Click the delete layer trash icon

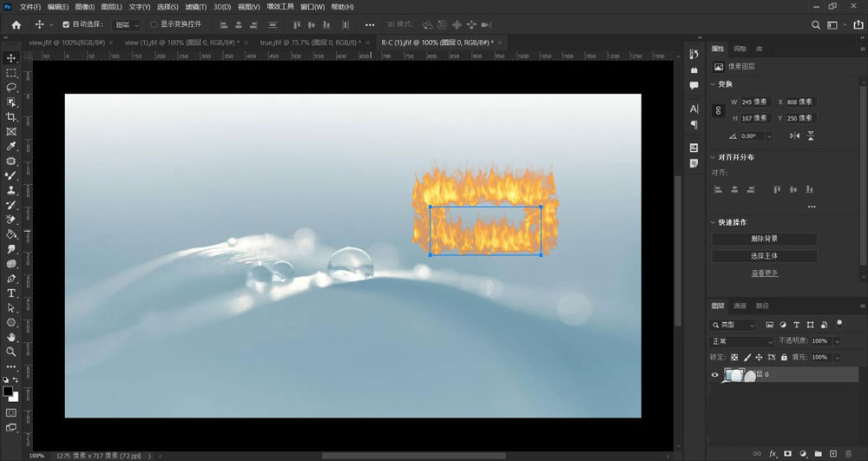[x=848, y=453]
